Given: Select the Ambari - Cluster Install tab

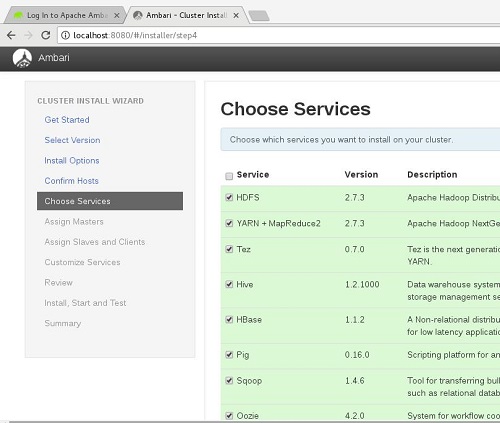Looking at the screenshot, I should pos(187,15).
